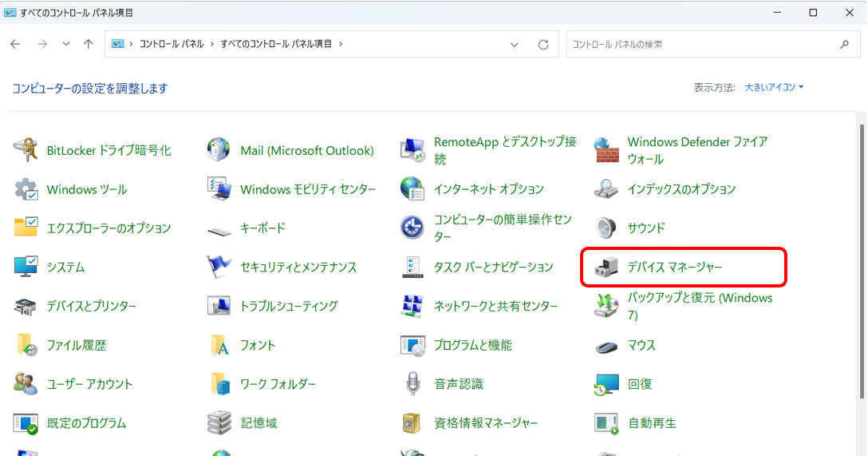The height and width of the screenshot is (456, 868).
Task: Open the Mail (Microsoft Outlook) icon
Action: pos(219,150)
